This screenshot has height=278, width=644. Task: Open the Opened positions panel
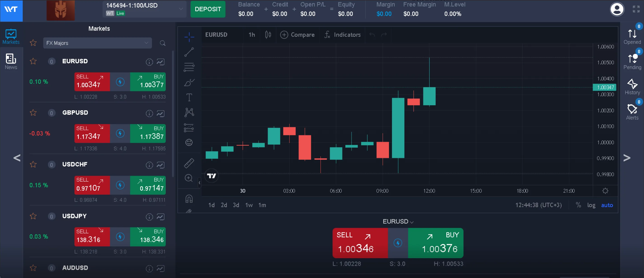click(x=632, y=36)
